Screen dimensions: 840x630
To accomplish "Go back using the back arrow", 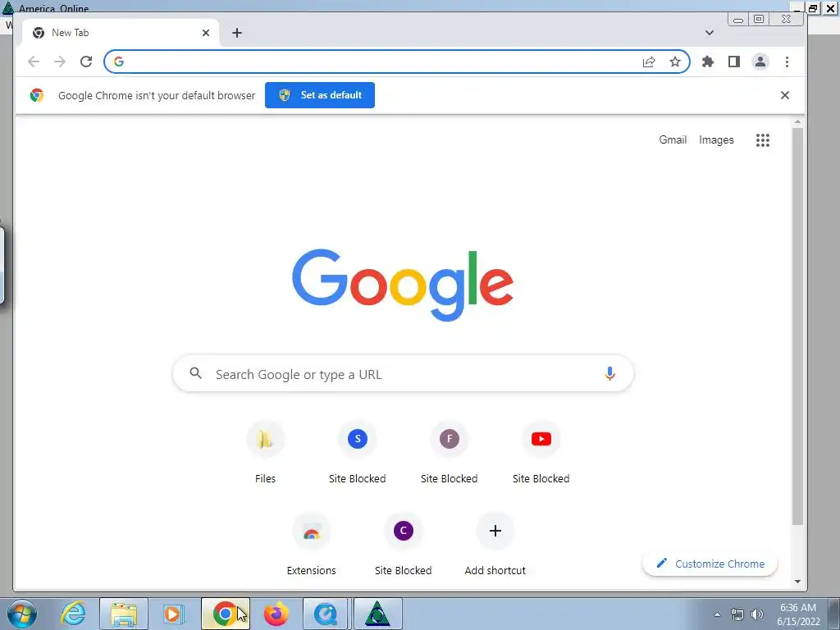I will click(x=34, y=62).
